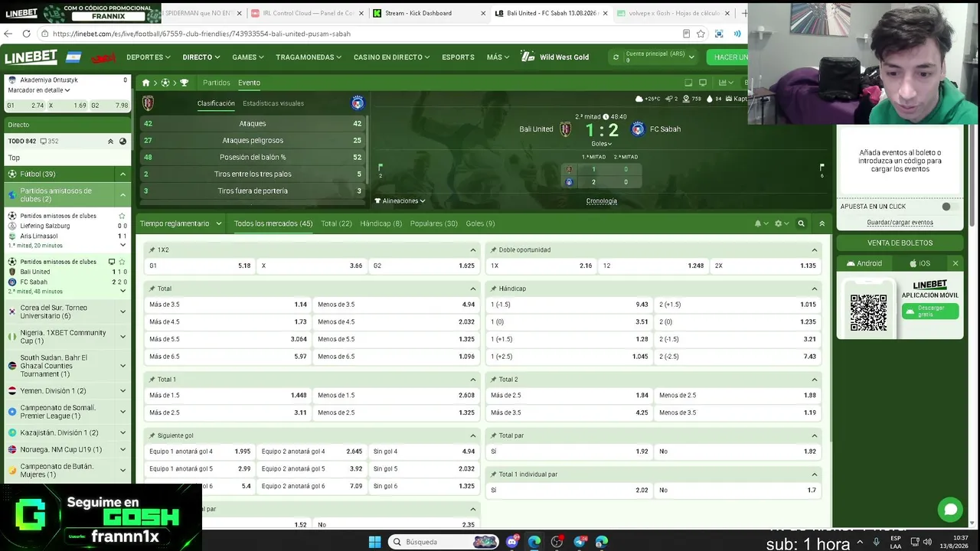Close the mobile app banner
The width and height of the screenshot is (980, 551).
click(955, 263)
